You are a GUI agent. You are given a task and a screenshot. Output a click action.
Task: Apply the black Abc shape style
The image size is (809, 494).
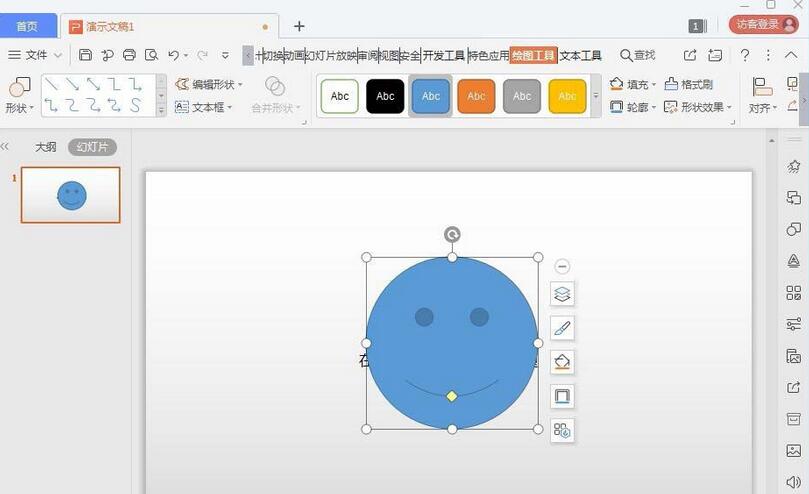point(385,96)
